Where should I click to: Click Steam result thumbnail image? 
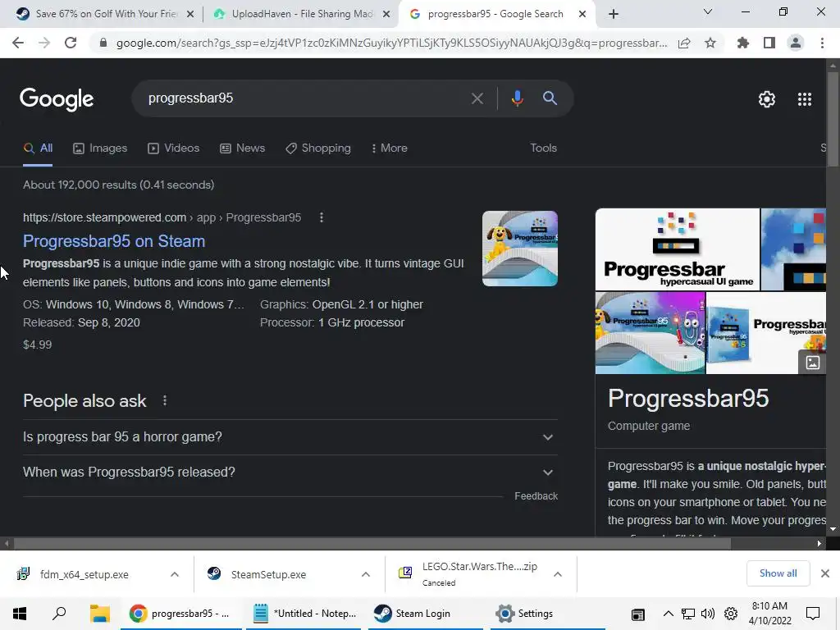(x=519, y=248)
